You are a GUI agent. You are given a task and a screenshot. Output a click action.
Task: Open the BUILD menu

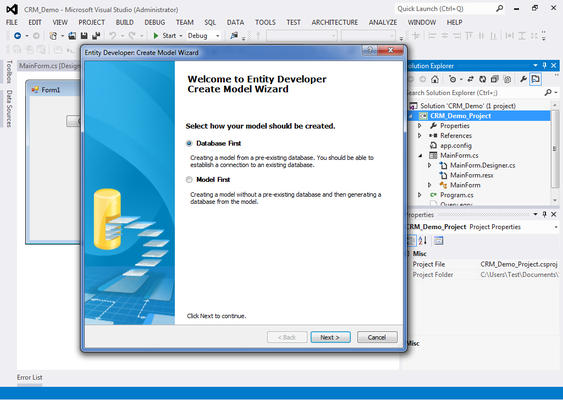click(x=125, y=22)
